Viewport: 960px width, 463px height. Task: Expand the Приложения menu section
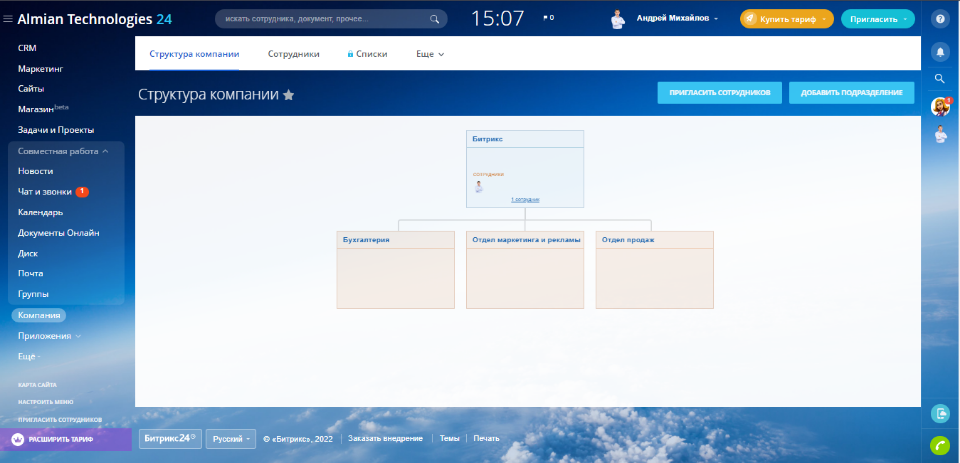pos(49,336)
